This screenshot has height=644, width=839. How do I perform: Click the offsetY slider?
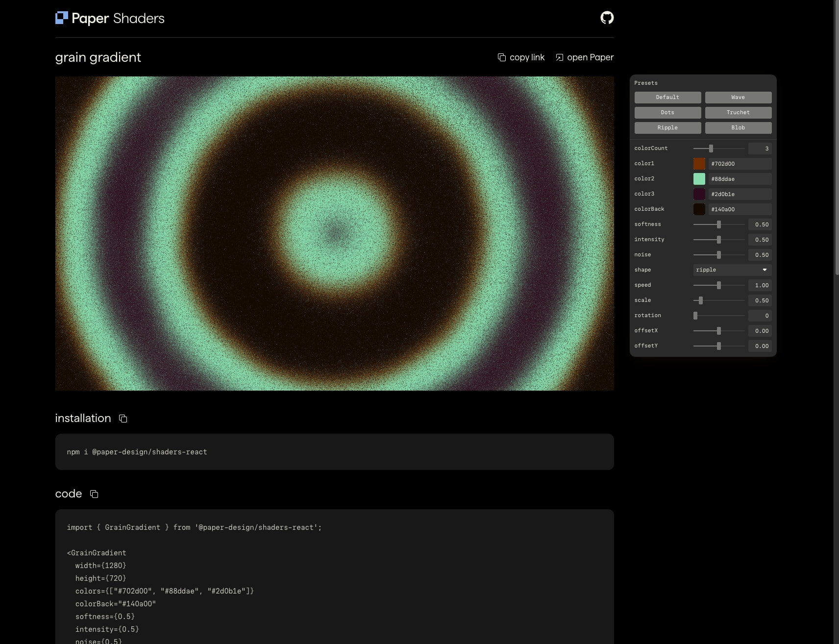[719, 346]
